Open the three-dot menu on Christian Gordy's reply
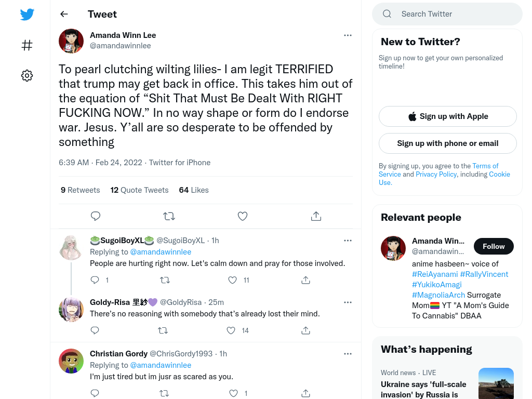532x399 pixels. click(348, 354)
